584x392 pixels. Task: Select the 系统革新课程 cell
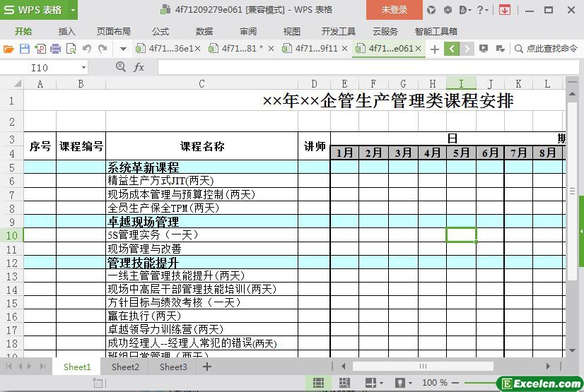(202, 167)
